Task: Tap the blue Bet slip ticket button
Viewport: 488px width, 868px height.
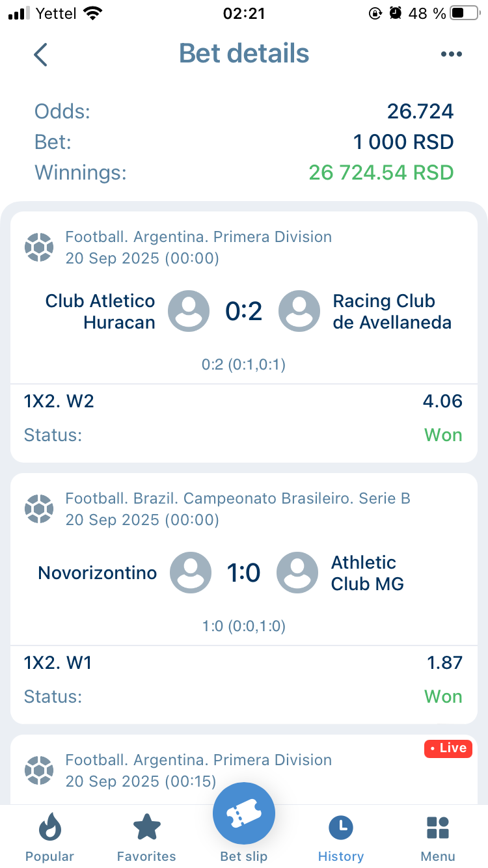Action: (x=244, y=813)
